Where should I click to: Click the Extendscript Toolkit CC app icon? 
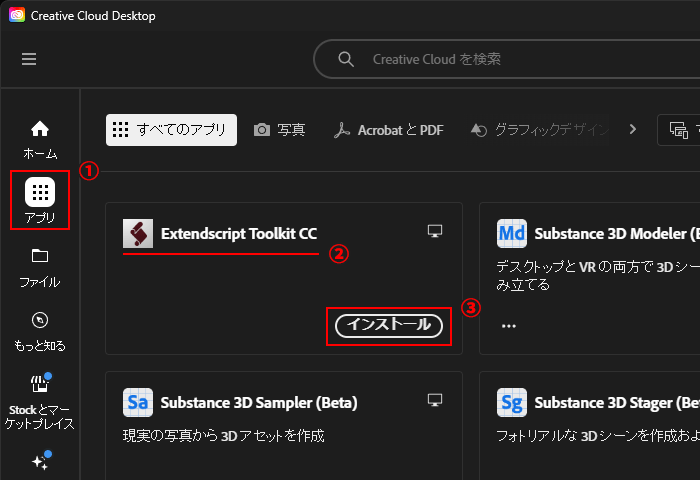pyautogui.click(x=138, y=233)
